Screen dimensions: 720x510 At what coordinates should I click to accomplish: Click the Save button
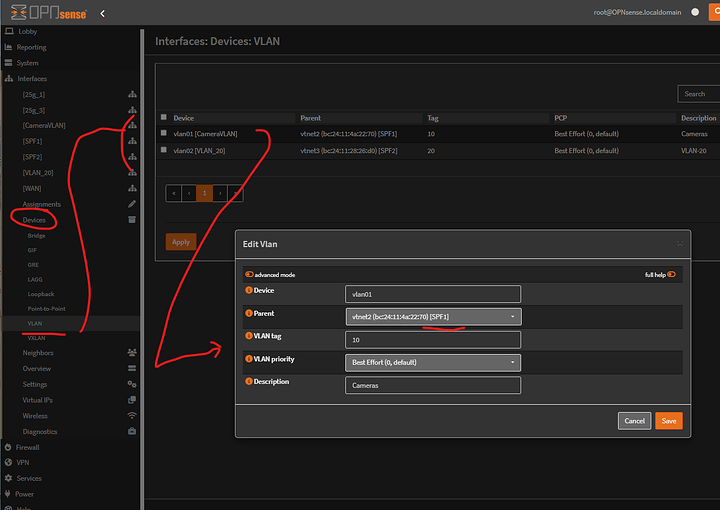point(668,421)
